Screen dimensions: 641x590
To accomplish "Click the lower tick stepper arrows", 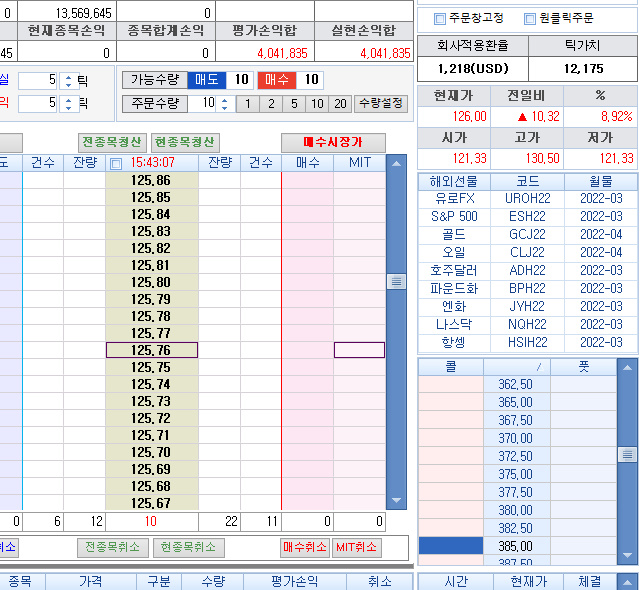I will [x=68, y=103].
